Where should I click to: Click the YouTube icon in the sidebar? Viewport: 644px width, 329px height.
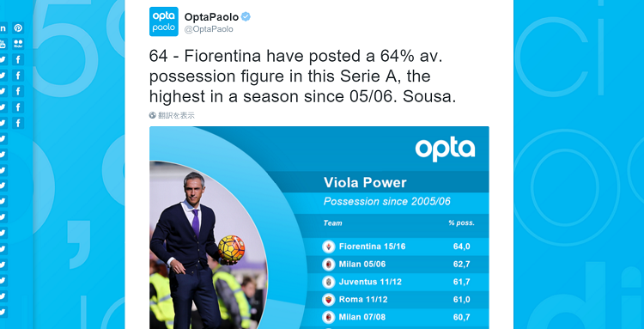coord(3,44)
